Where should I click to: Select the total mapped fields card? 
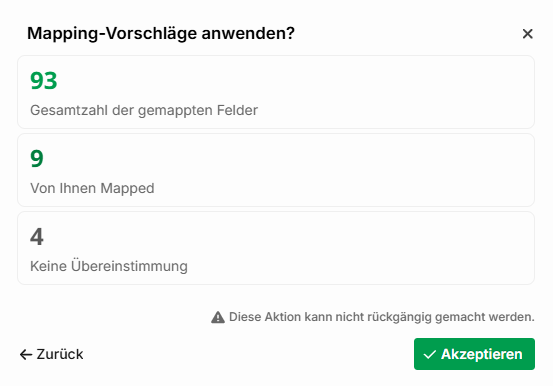[276, 92]
